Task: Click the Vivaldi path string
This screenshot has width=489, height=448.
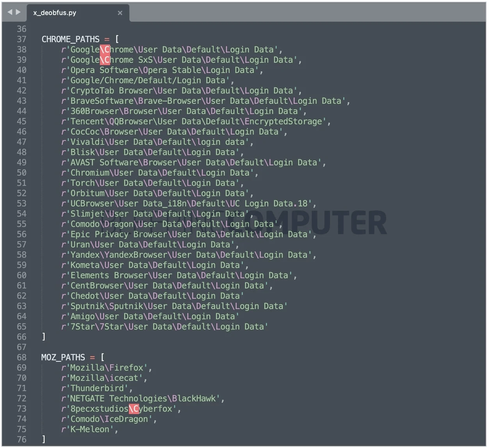Action: pos(155,142)
